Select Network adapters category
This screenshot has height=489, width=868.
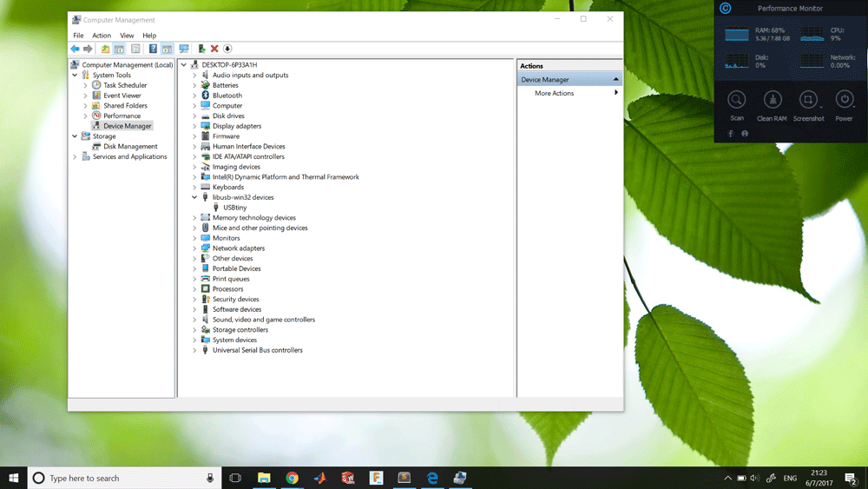[x=239, y=248]
